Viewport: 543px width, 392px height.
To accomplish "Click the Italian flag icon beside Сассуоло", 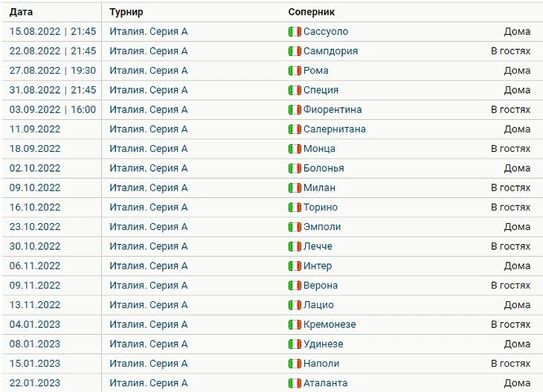I will [295, 32].
